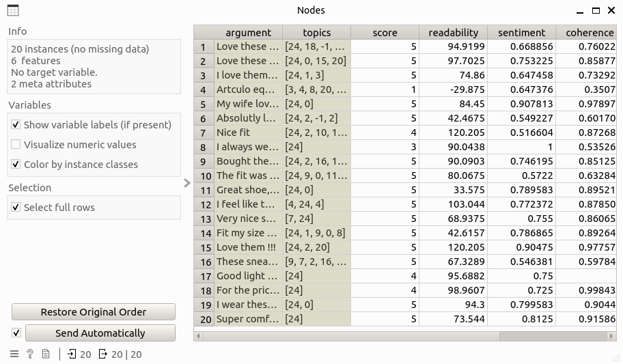The width and height of the screenshot is (623, 364).
Task: Sort by the coherence column header
Action: (586, 33)
